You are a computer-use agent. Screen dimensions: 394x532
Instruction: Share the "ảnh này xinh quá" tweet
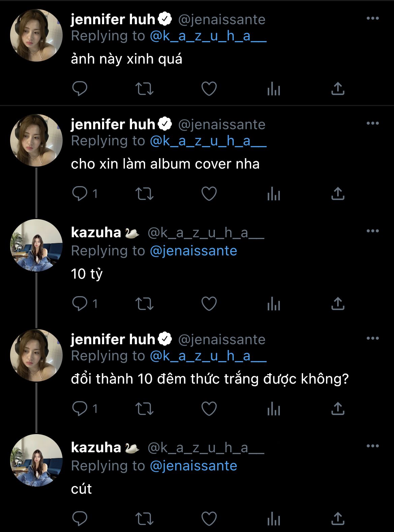coord(338,89)
